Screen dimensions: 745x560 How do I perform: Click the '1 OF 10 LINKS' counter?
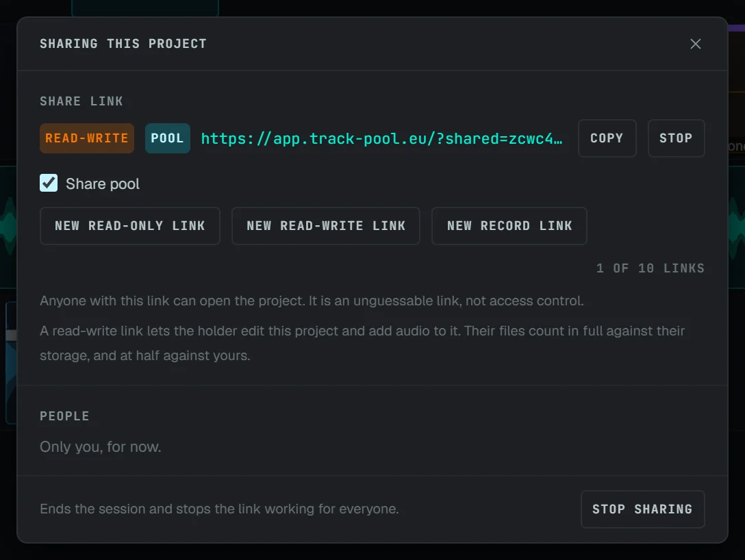pyautogui.click(x=650, y=268)
